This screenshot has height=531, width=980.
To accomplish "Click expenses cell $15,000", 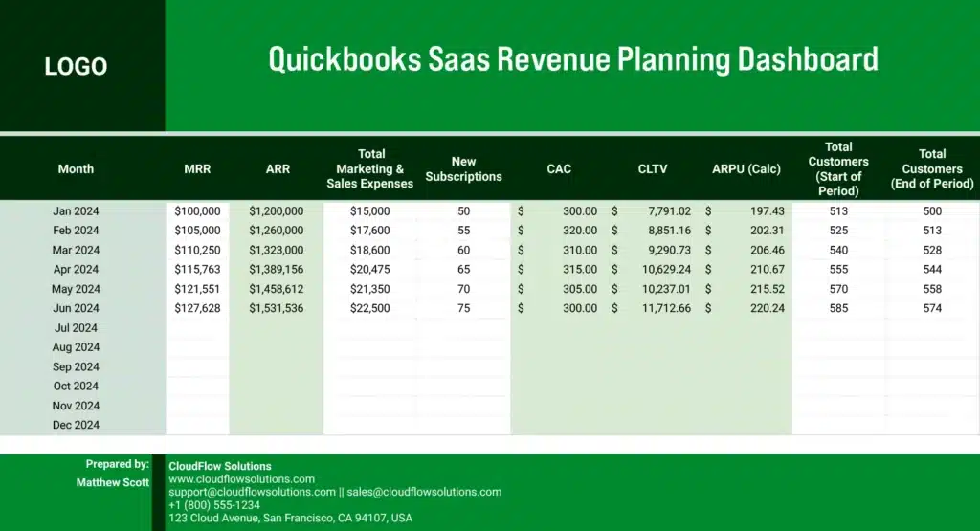I will coord(370,211).
